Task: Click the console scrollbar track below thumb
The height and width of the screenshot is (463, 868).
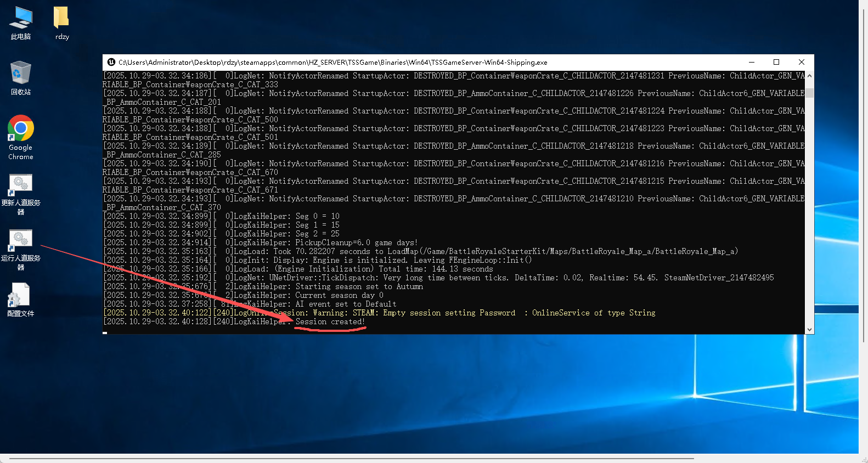Action: point(809,219)
